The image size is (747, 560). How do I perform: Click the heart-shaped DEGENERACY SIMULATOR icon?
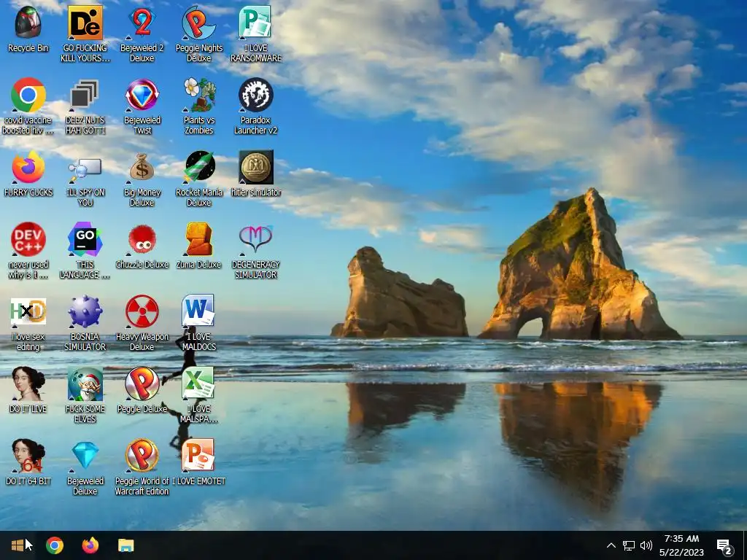pyautogui.click(x=256, y=239)
